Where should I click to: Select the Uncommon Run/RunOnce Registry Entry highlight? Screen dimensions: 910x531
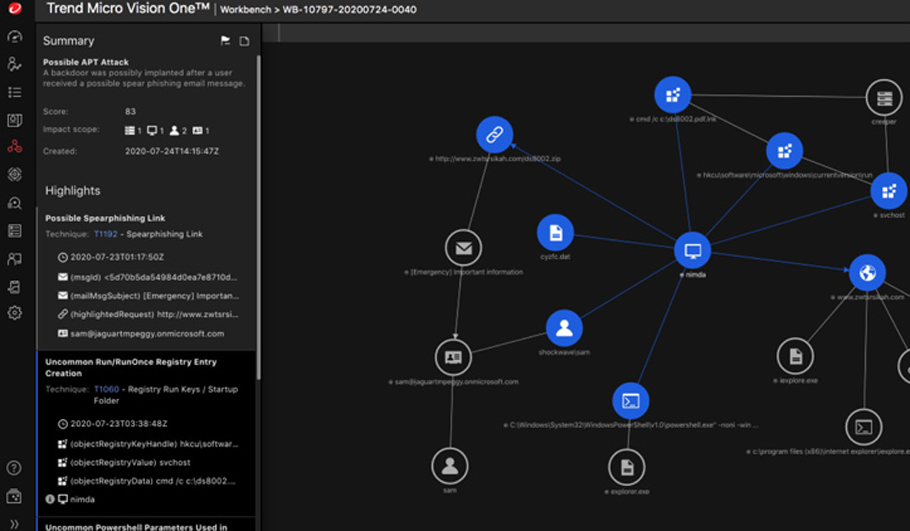pos(130,367)
